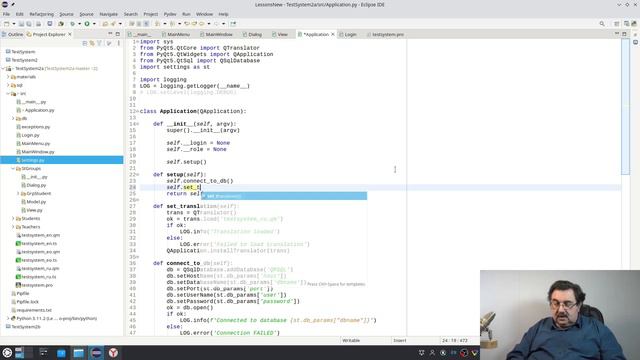Collapse the src folder
The image size is (640, 360).
coord(8,93)
